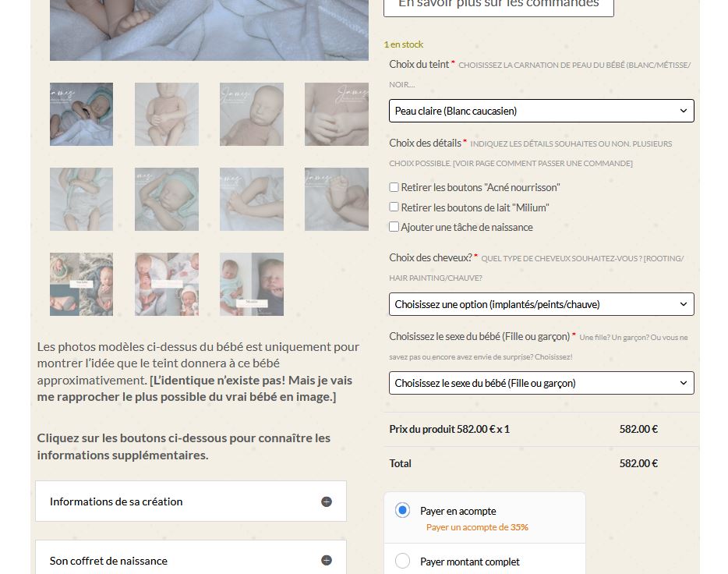The image size is (728, 574).
Task: Open the unpainted doll full body thumbnail
Action: pyautogui.click(x=167, y=114)
